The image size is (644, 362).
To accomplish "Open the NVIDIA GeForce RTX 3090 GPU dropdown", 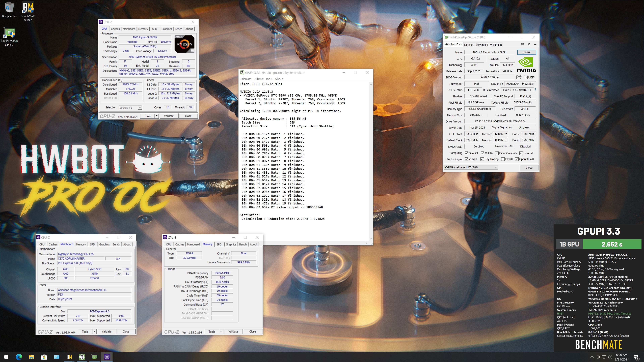I will tap(471, 167).
